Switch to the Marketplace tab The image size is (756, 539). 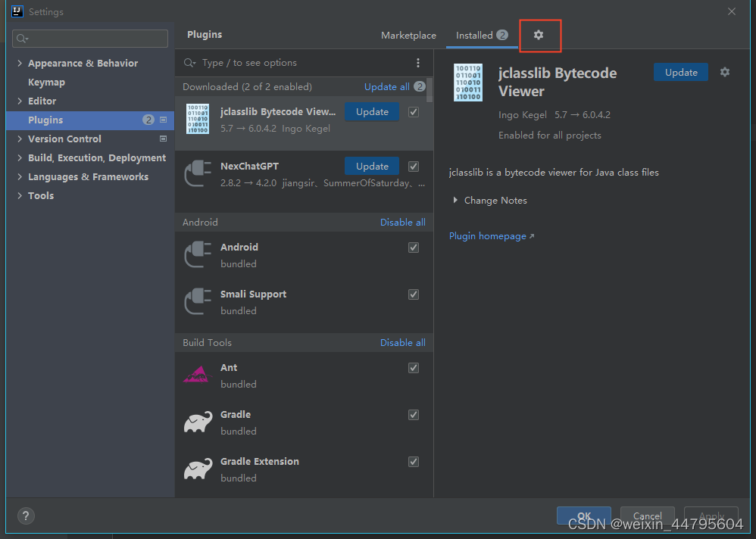click(408, 35)
